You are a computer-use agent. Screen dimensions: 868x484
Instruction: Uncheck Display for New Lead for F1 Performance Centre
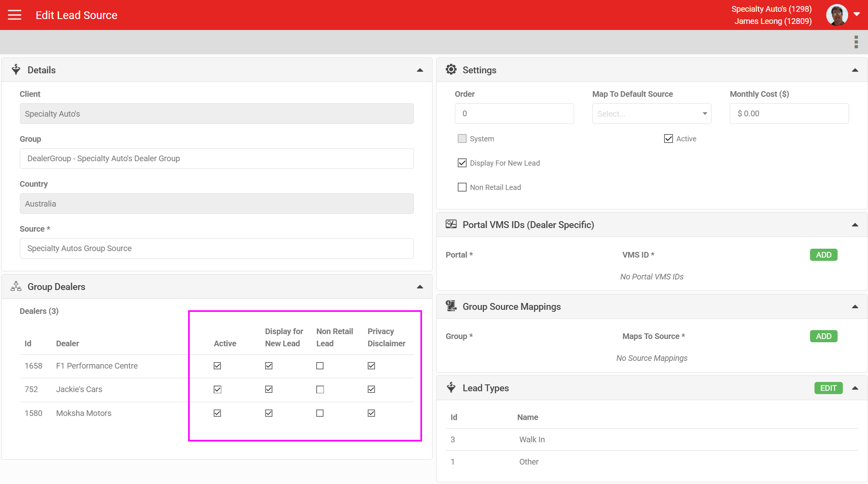point(269,366)
